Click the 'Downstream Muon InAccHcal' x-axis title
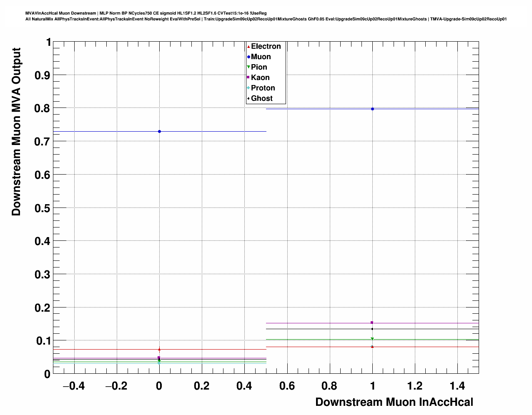Screen dimensions: 532x415 pos(394,402)
